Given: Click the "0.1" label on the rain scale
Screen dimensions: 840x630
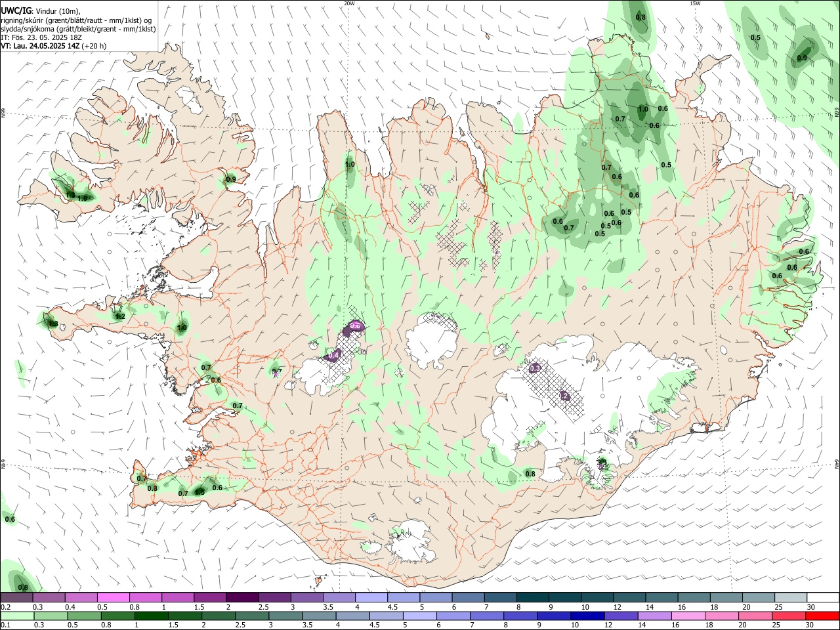Looking at the screenshot, I should coord(5,625).
